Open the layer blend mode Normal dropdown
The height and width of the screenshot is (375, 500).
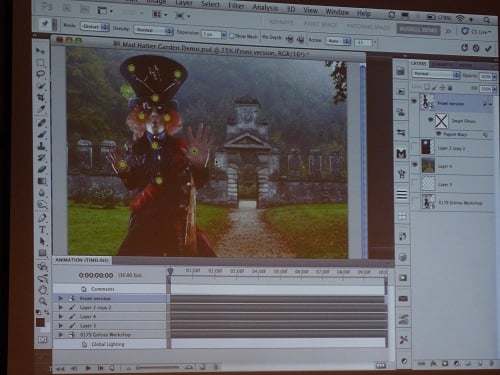pyautogui.click(x=436, y=74)
